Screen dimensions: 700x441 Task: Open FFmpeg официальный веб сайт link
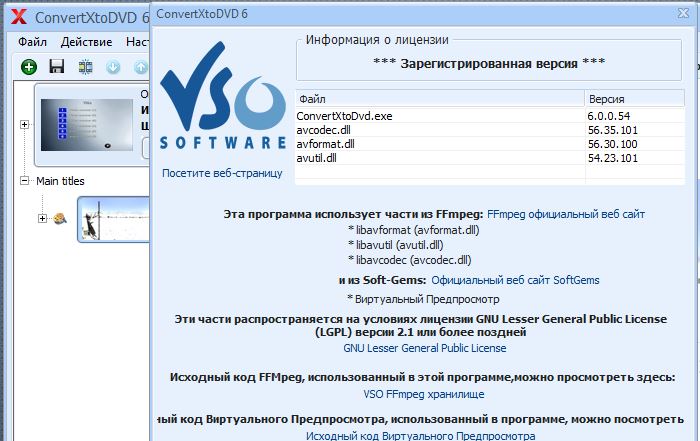[566, 214]
